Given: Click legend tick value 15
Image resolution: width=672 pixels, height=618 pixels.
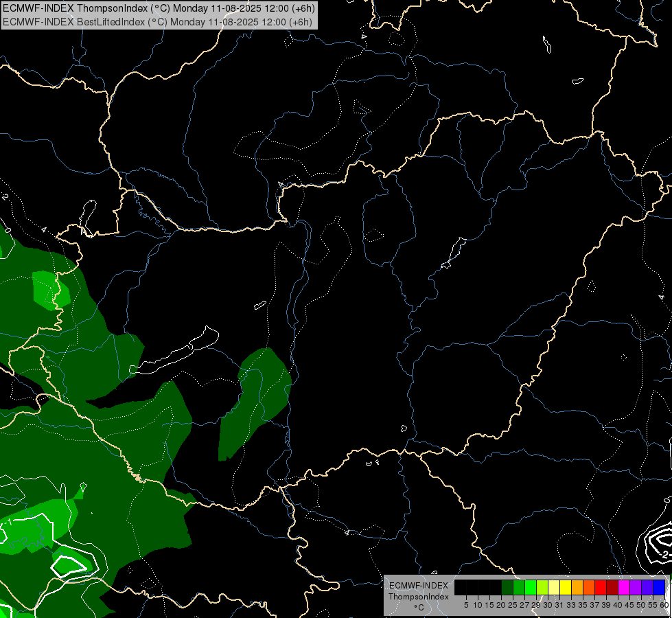Looking at the screenshot, I should 489,605.
